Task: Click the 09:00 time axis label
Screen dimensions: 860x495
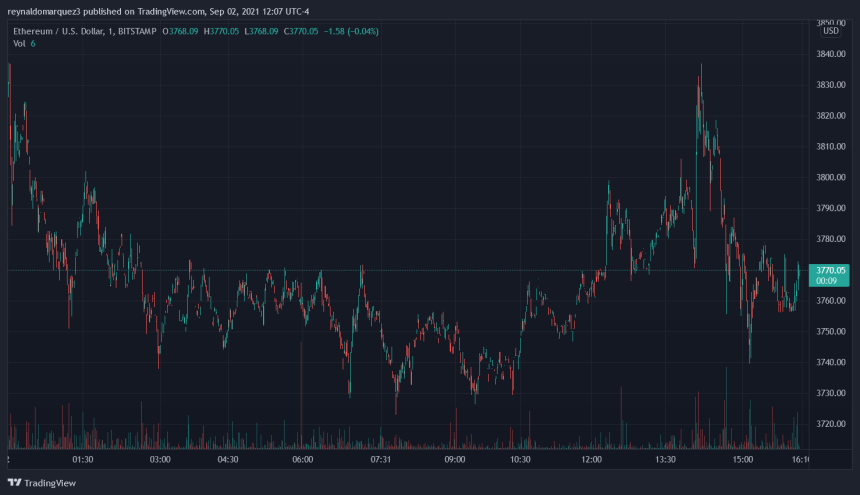Action: (x=455, y=459)
